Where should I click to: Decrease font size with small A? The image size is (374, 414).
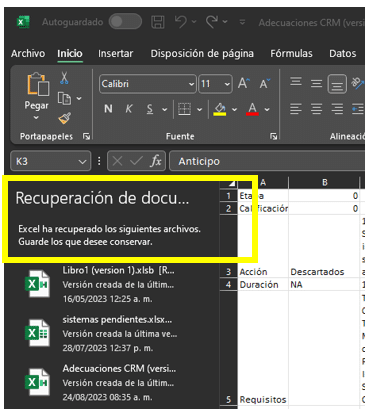(x=265, y=83)
